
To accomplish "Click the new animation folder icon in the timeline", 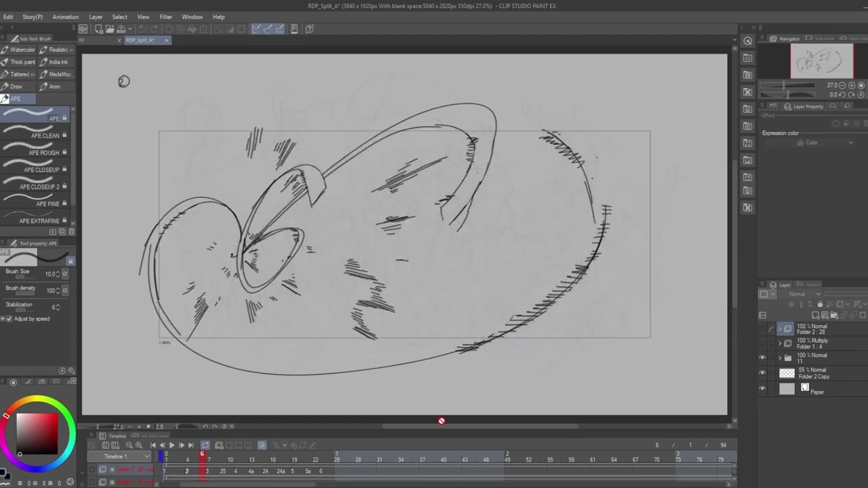I will (219, 445).
